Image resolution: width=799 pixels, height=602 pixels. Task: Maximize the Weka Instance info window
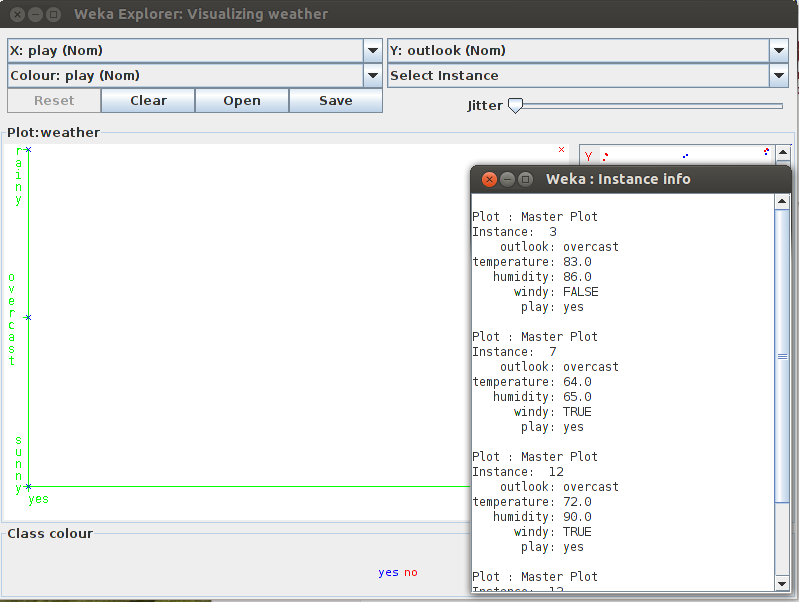(x=525, y=179)
